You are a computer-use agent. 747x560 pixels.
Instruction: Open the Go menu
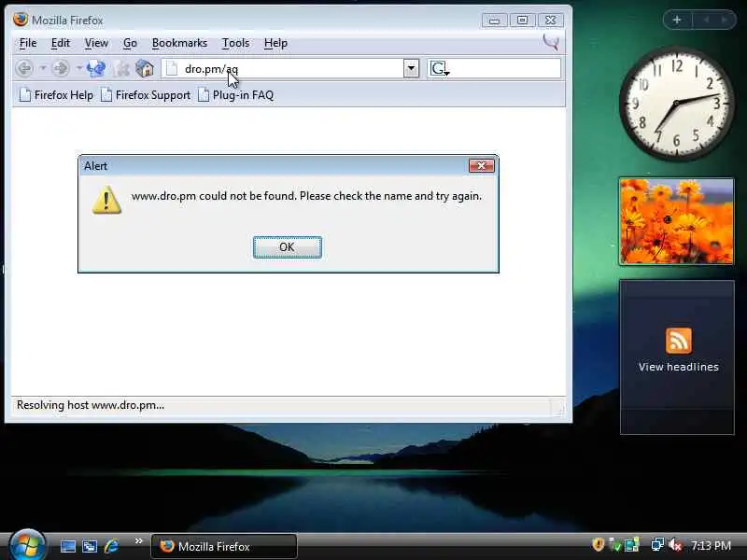[x=130, y=43]
